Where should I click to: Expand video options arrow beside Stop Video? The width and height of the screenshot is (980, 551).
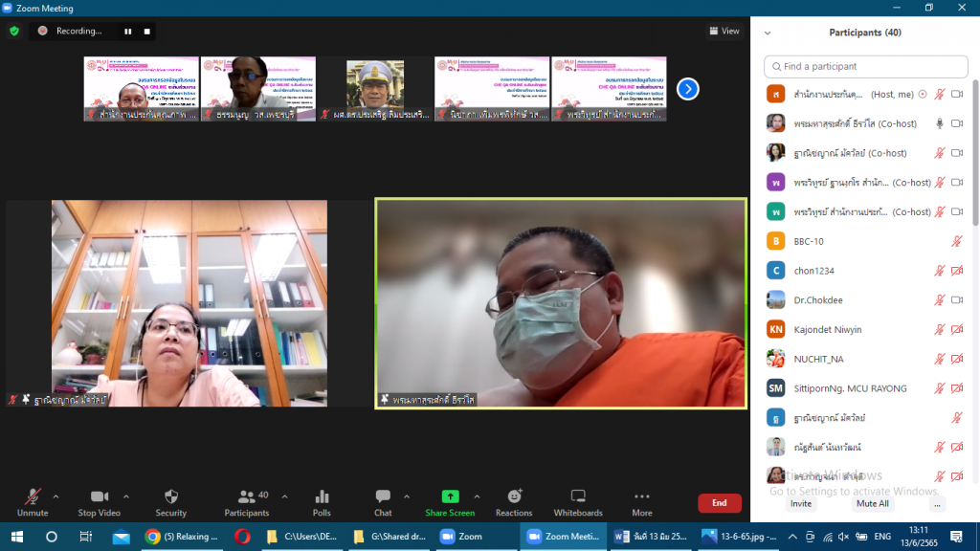pyautogui.click(x=126, y=496)
